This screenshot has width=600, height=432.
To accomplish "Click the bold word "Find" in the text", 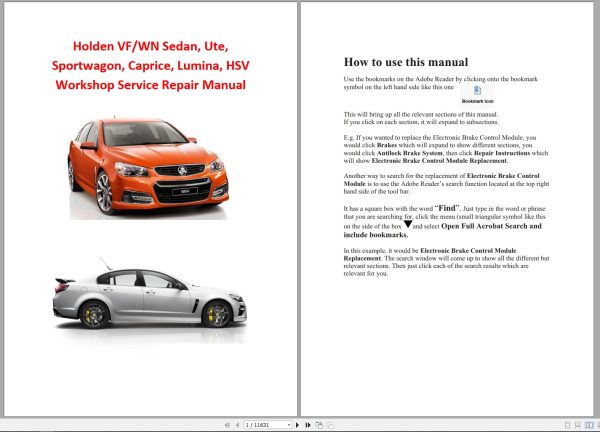I will (447, 208).
